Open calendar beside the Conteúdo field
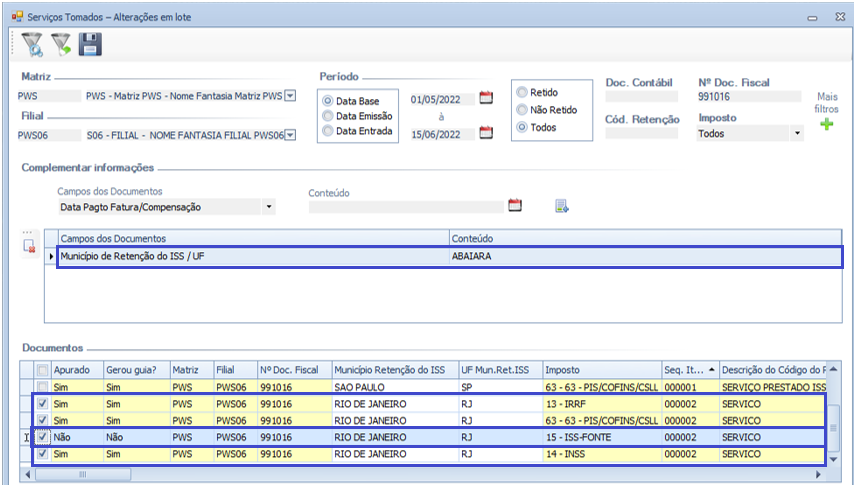The width and height of the screenshot is (856, 486). point(516,206)
